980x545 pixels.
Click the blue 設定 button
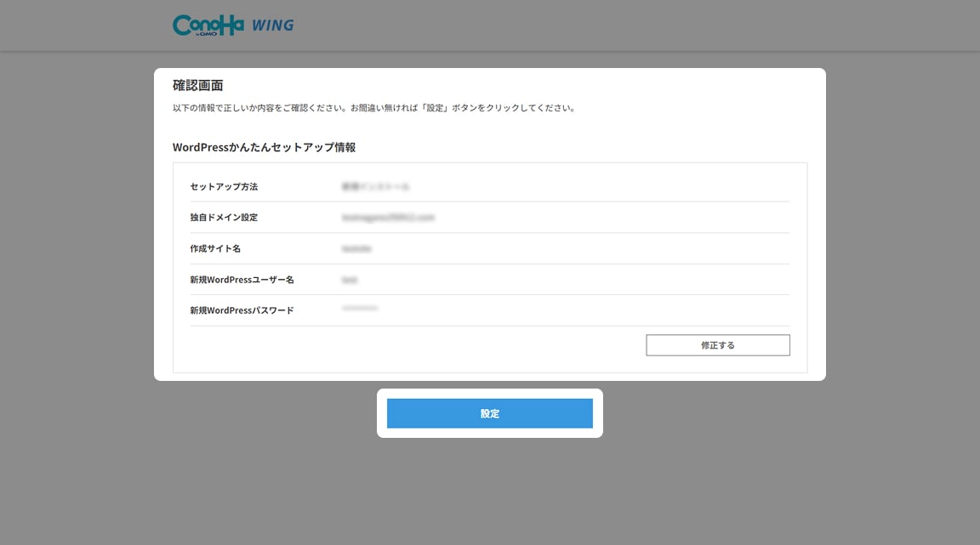(x=489, y=413)
